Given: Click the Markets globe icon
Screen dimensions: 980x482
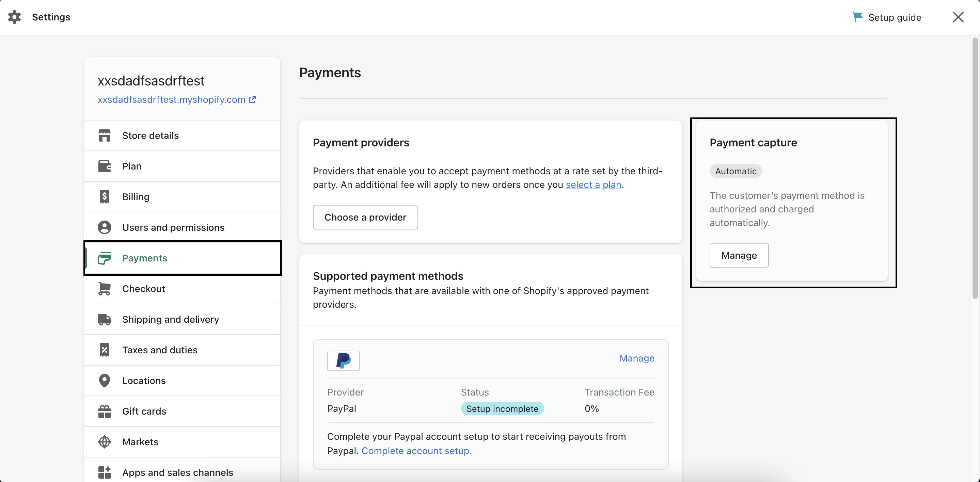Looking at the screenshot, I should click(x=104, y=442).
